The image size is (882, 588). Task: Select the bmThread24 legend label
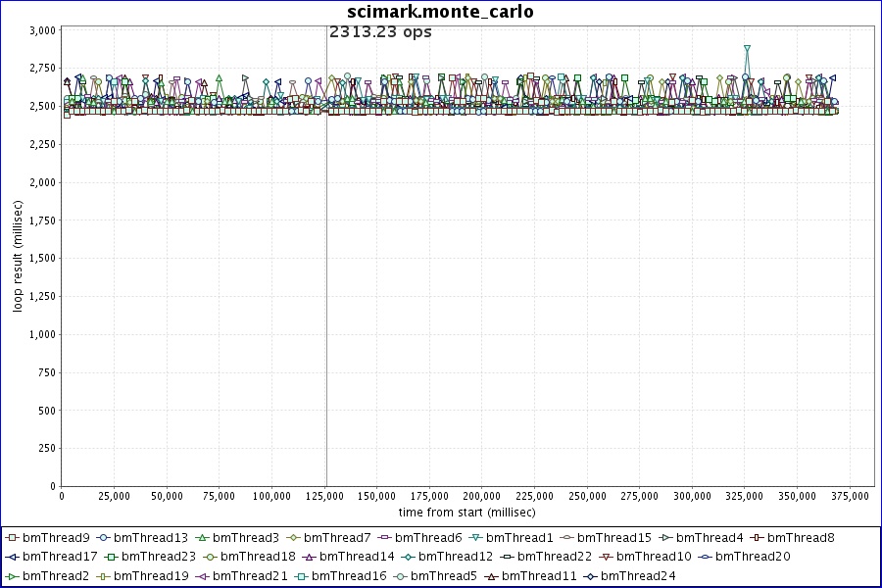[638, 576]
